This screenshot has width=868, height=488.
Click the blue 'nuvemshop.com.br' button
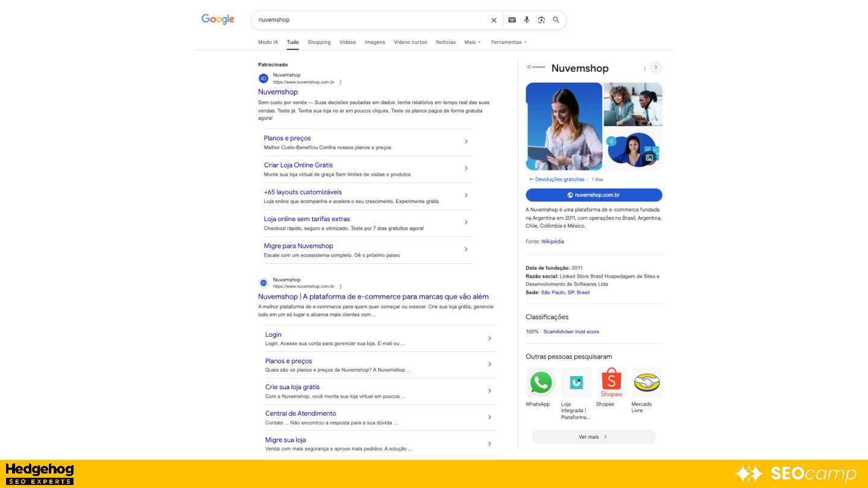(x=594, y=195)
